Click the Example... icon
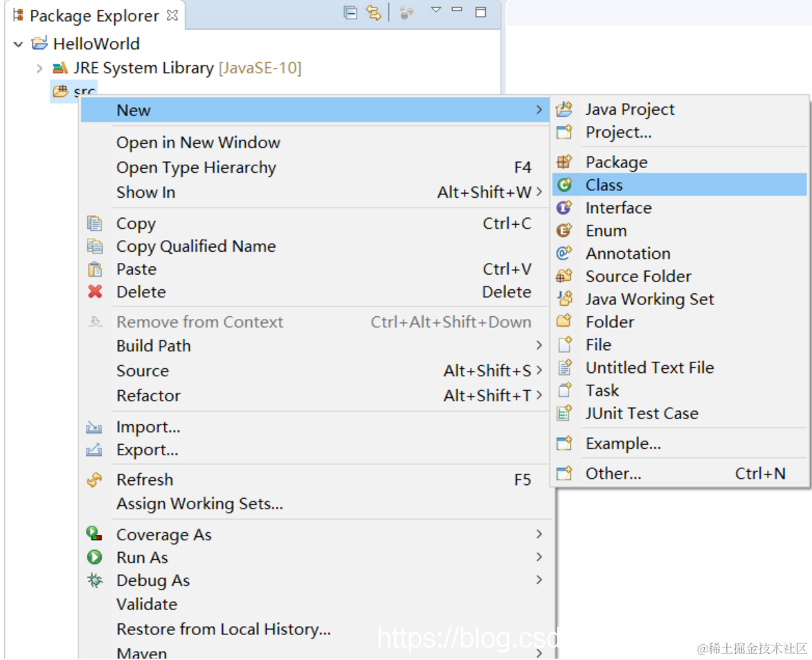812x660 pixels. pyautogui.click(x=564, y=443)
